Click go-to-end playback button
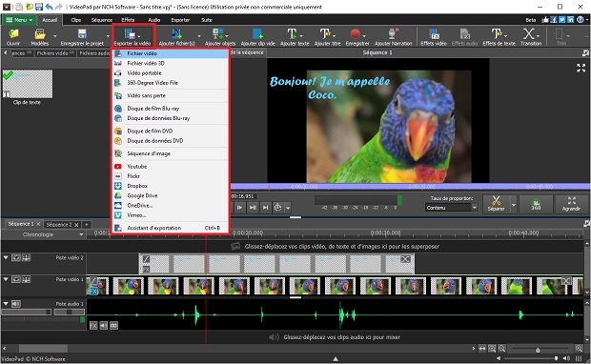Screen dimensions: 591x364 pos(266,207)
